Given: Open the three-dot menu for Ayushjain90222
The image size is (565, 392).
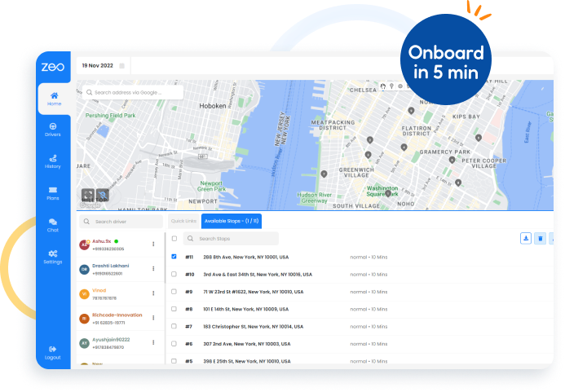Looking at the screenshot, I should click(153, 342).
